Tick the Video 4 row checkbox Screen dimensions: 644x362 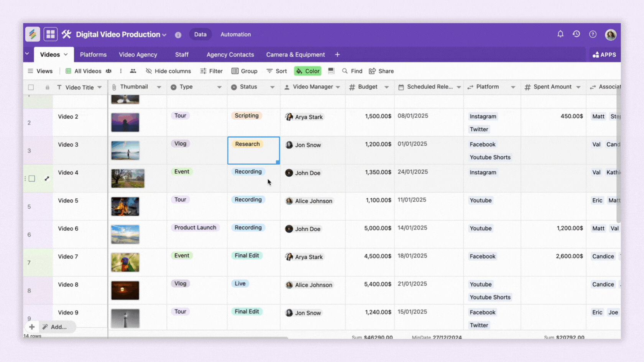32,179
